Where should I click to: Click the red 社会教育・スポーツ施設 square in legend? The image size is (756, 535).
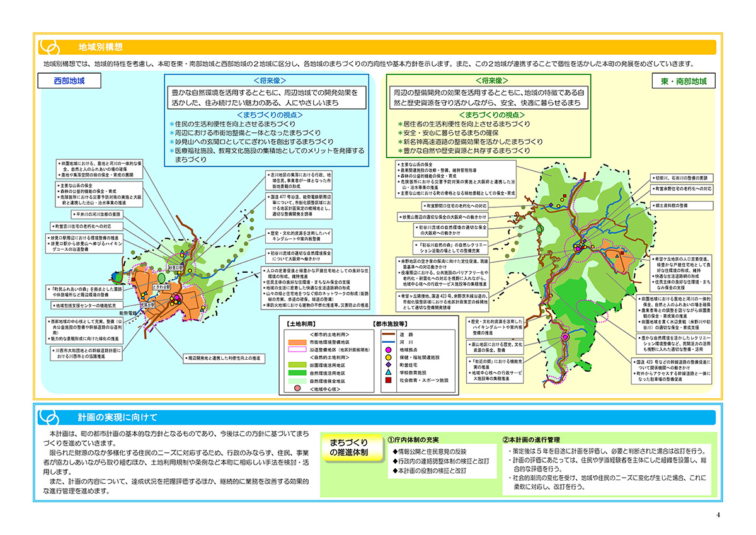(x=389, y=381)
